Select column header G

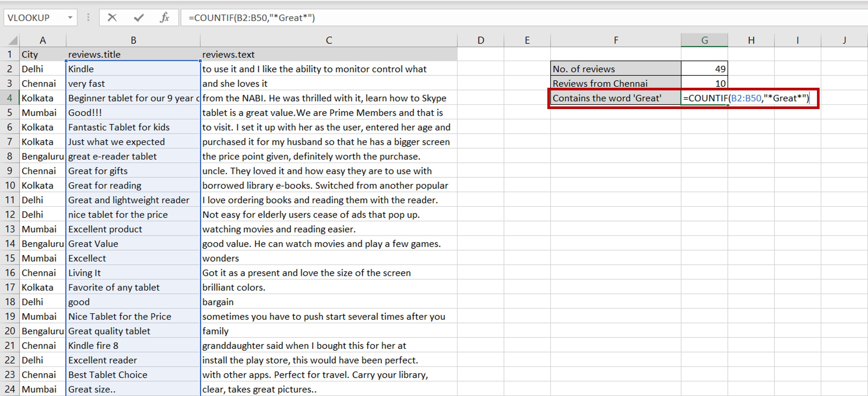pos(705,39)
